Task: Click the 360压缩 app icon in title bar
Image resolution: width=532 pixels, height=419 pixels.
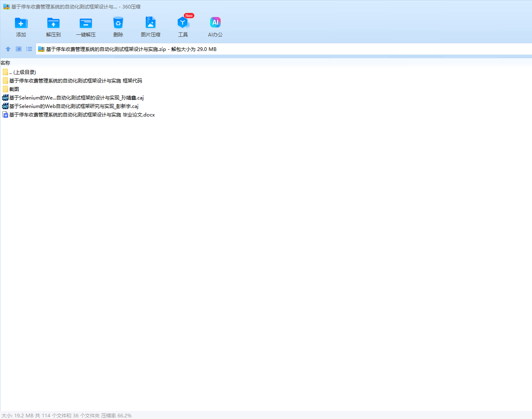Action: (x=6, y=7)
